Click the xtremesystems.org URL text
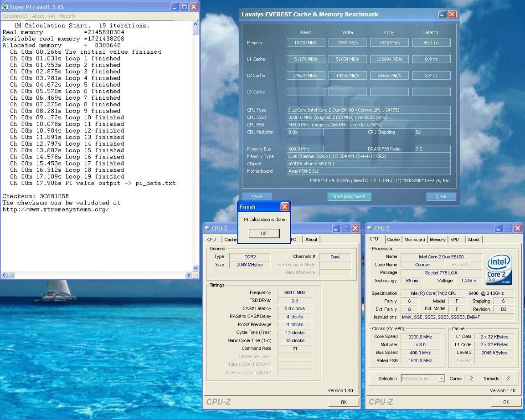Viewport: 525px width, 420px height. coord(56,210)
